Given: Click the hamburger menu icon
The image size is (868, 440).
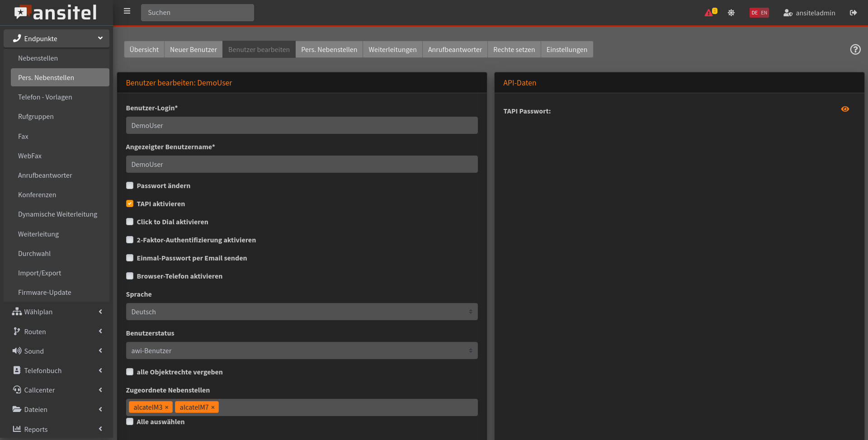Looking at the screenshot, I should (x=127, y=11).
